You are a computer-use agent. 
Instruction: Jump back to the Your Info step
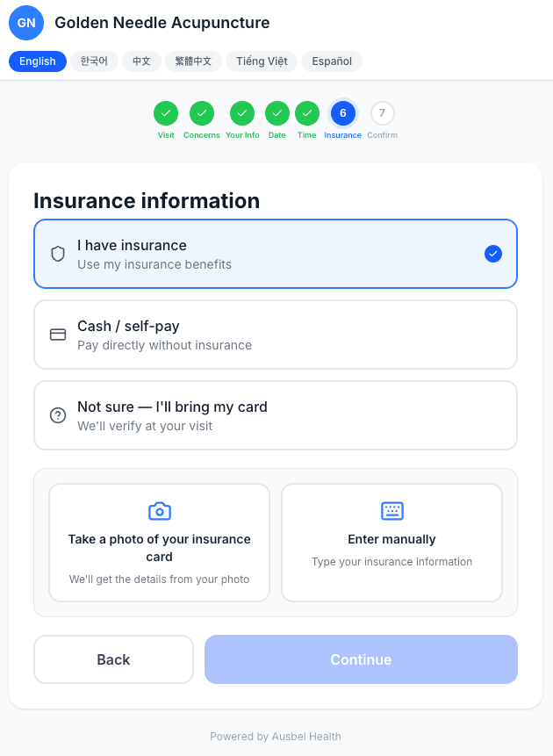242,113
